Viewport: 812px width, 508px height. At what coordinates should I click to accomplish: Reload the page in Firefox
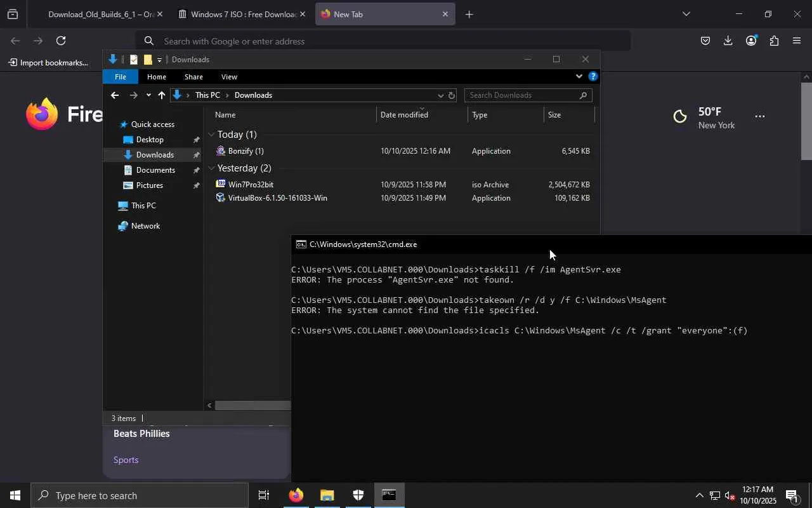click(x=61, y=41)
